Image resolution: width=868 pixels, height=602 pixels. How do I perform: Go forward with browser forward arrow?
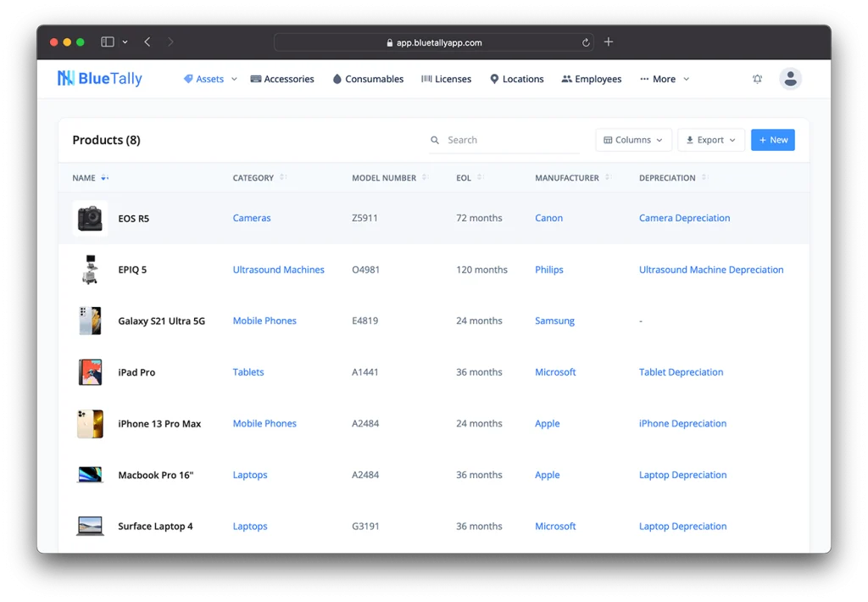pos(170,42)
